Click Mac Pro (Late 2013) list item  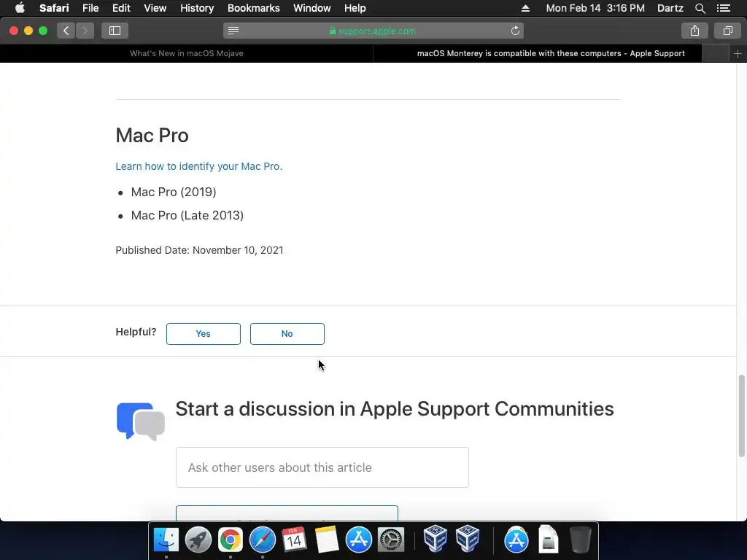pyautogui.click(x=187, y=215)
